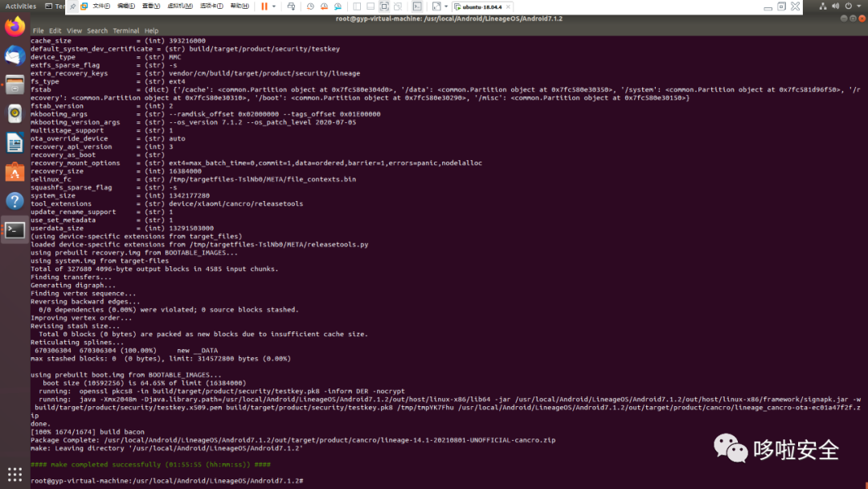
Task: Expand the system menu arrow
Action: 858,6
